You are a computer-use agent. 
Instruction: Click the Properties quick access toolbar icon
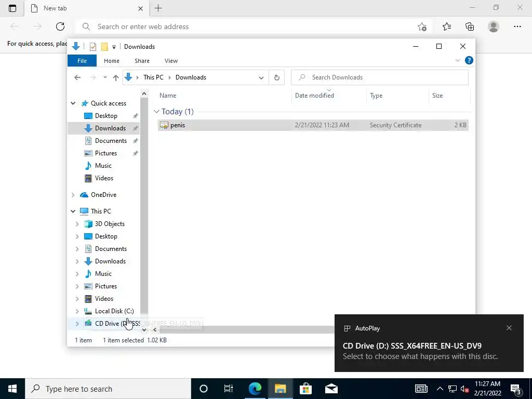pos(92,47)
